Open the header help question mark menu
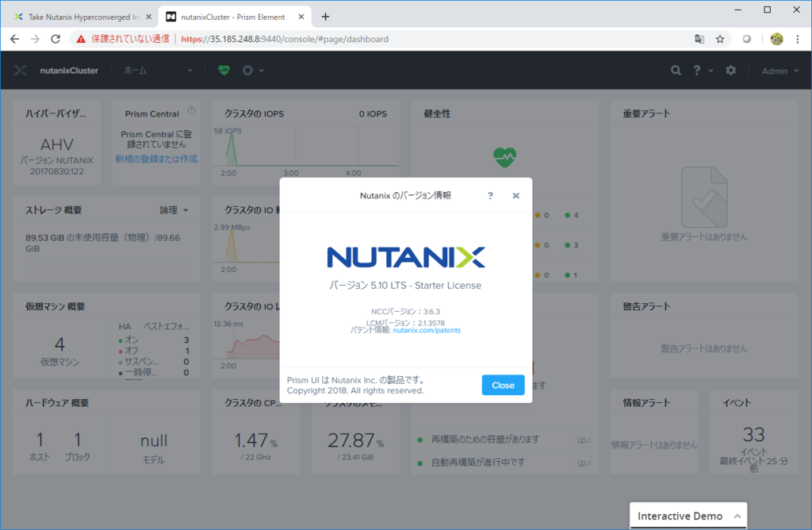This screenshot has width=812, height=530. click(703, 71)
